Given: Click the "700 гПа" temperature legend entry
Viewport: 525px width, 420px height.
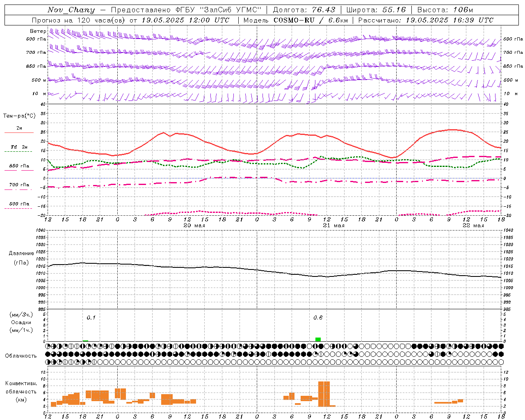Looking at the screenshot, I should pos(19,185).
